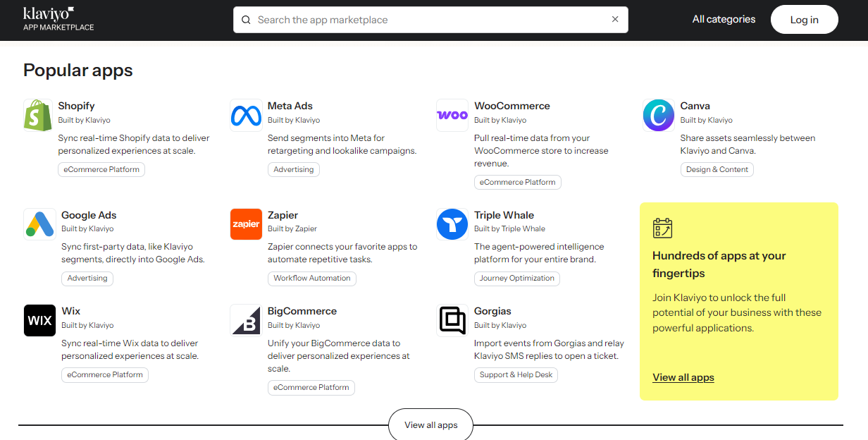Clear the search field with the X icon
Viewport: 868px width, 440px height.
click(615, 19)
